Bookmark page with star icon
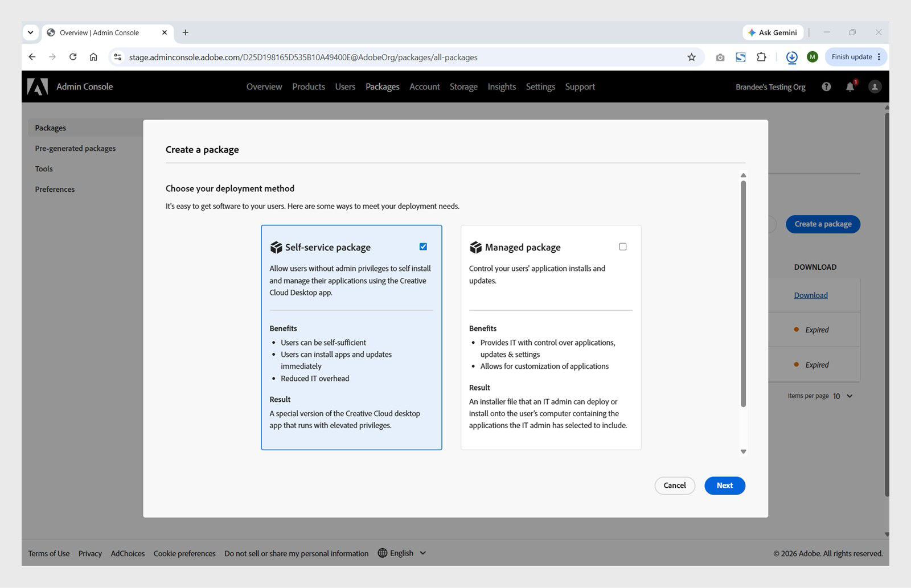The image size is (911, 588). pos(691,57)
